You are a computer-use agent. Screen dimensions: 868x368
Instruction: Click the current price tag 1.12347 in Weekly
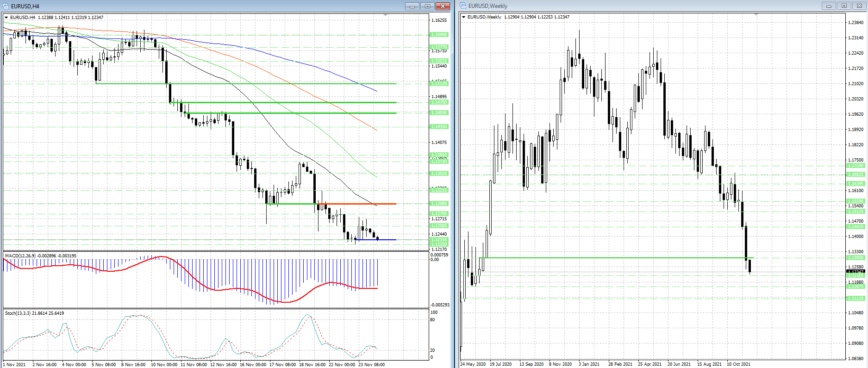pyautogui.click(x=856, y=272)
